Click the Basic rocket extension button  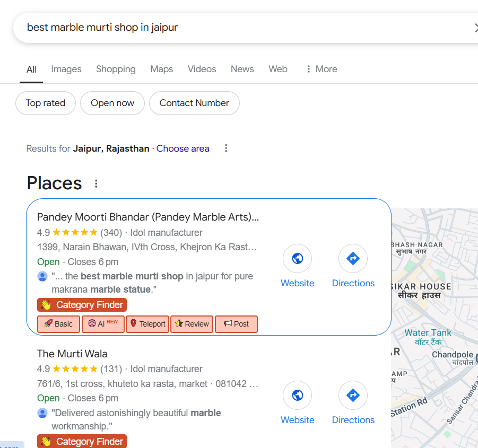click(x=58, y=324)
